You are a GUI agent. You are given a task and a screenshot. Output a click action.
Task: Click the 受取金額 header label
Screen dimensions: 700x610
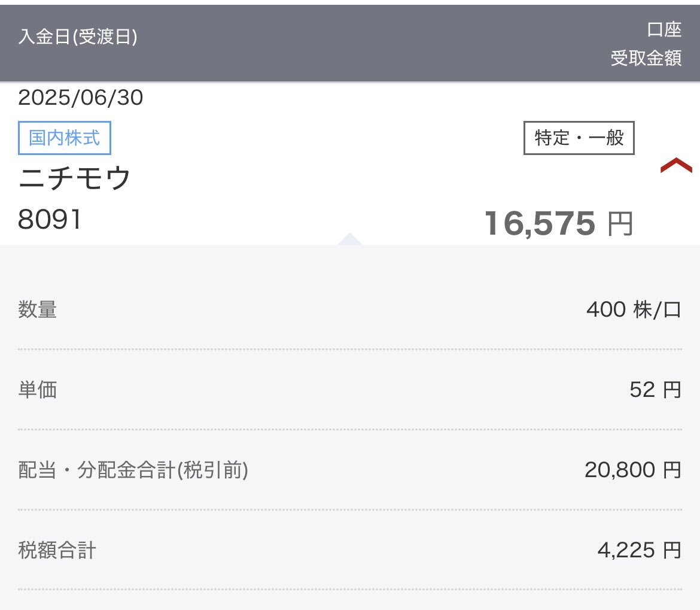[x=646, y=58]
